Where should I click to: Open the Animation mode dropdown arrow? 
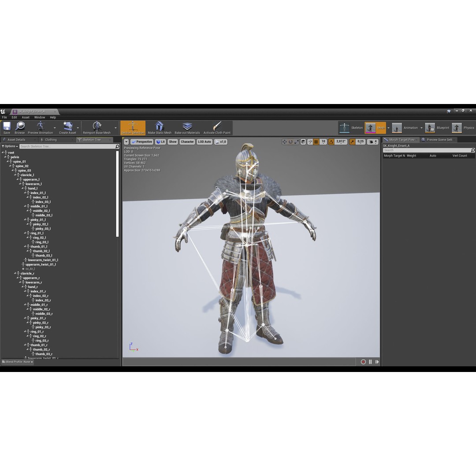[x=421, y=128]
